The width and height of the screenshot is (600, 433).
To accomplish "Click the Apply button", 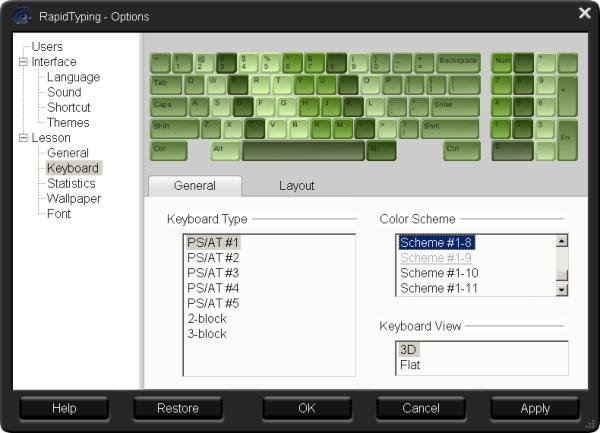I will pos(535,408).
